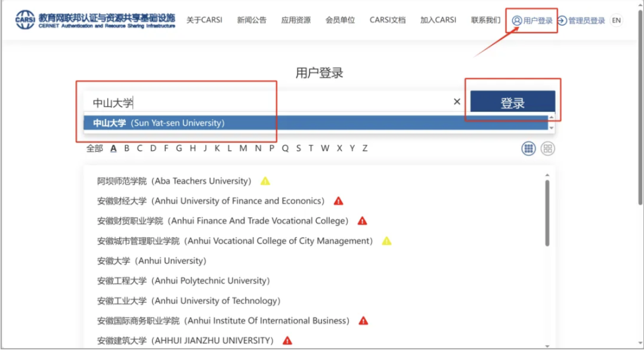Viewport: 644px width, 351px height.
Task: Open 新闻公告 menu
Action: [252, 20]
